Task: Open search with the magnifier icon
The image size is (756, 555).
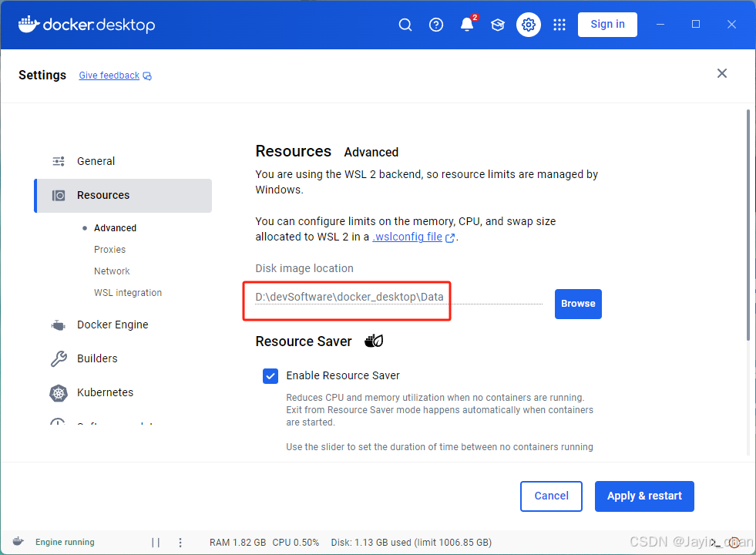Action: (405, 25)
